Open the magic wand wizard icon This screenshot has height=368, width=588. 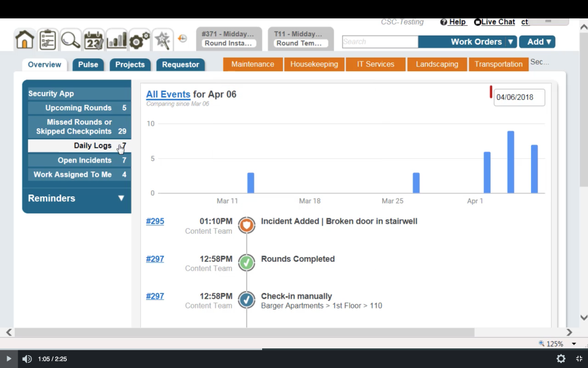pos(162,40)
